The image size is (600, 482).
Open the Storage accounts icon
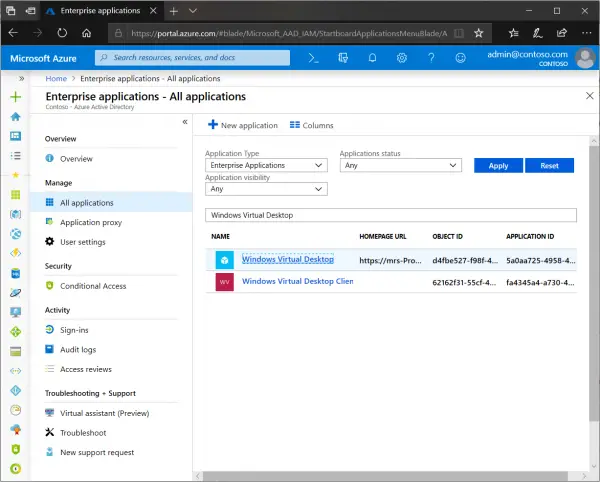click(16, 352)
